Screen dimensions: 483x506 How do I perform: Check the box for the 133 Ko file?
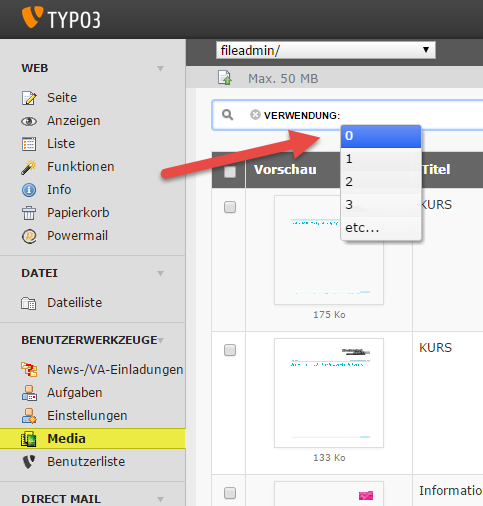point(230,350)
